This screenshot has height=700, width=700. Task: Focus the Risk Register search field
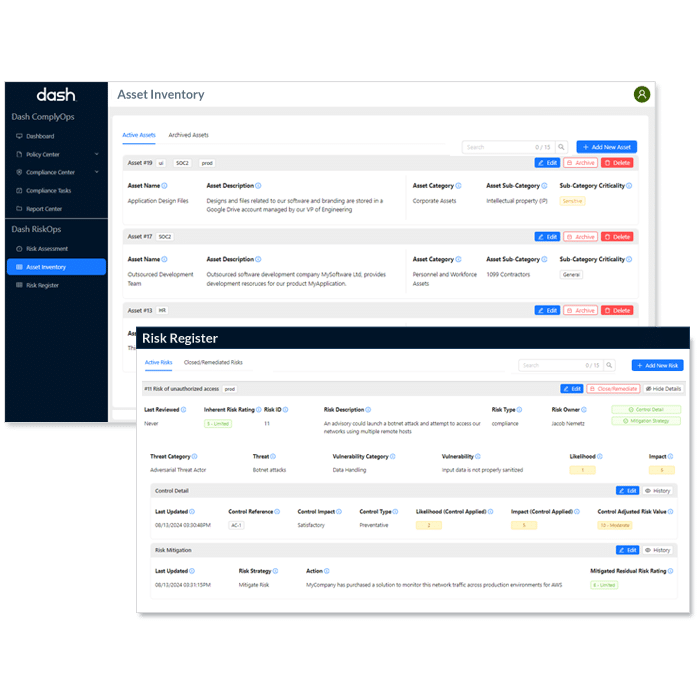pyautogui.click(x=560, y=365)
